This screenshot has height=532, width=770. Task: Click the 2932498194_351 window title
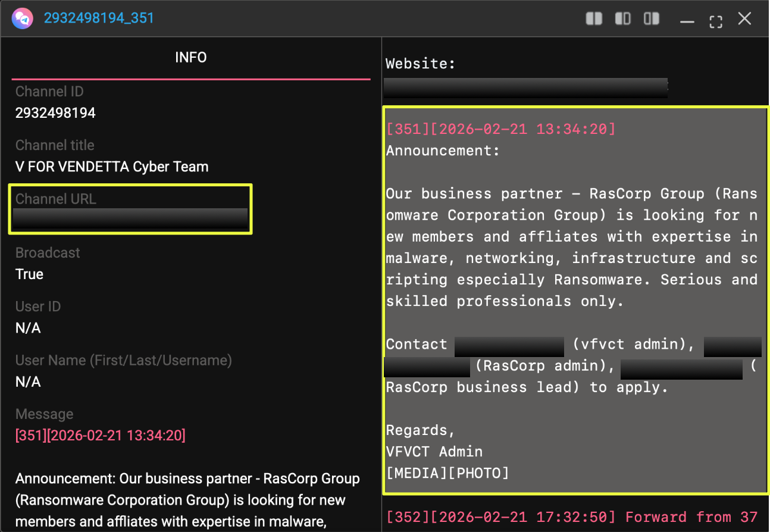click(x=99, y=18)
